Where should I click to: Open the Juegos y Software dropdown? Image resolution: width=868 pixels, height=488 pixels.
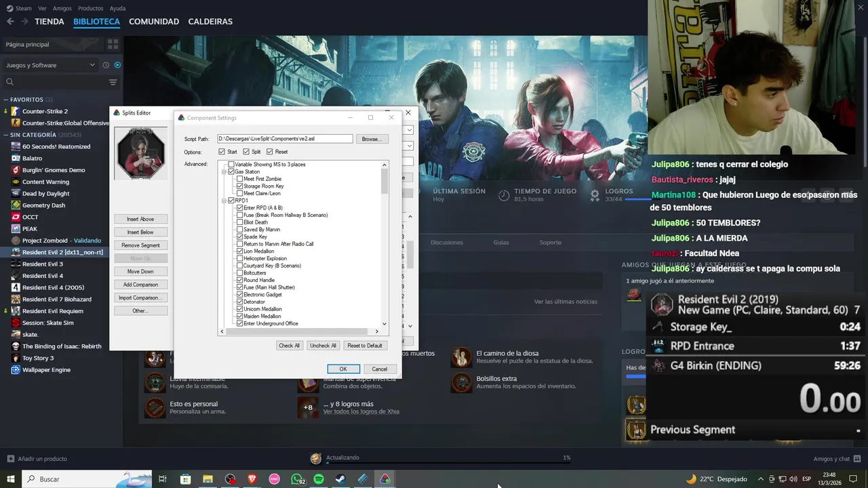pos(51,65)
